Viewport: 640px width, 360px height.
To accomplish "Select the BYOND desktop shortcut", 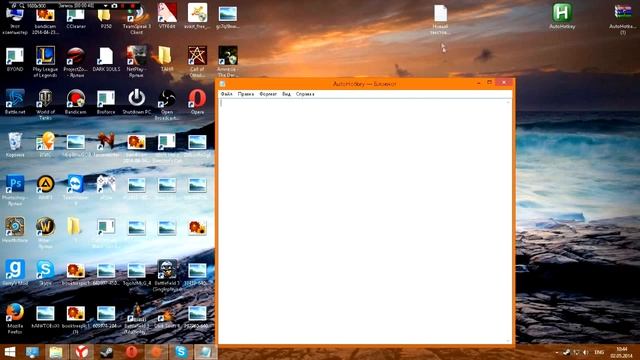I will 15,60.
